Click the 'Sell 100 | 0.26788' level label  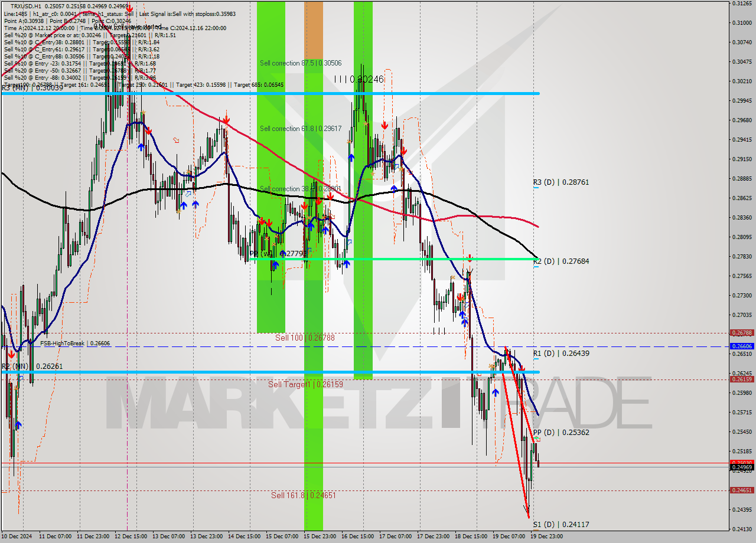(305, 338)
